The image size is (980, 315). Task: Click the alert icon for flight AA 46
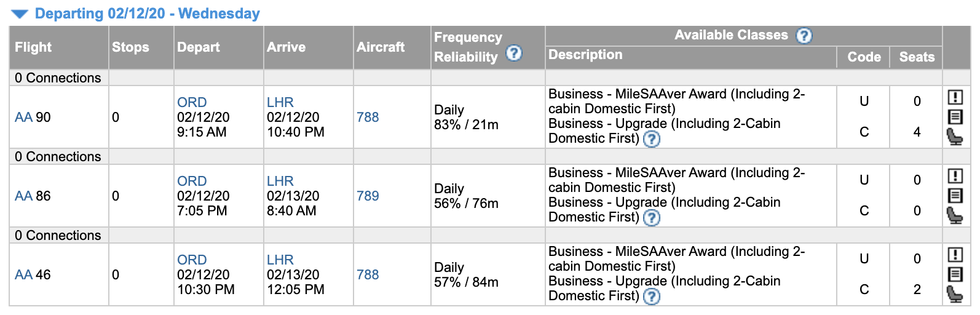point(955,255)
